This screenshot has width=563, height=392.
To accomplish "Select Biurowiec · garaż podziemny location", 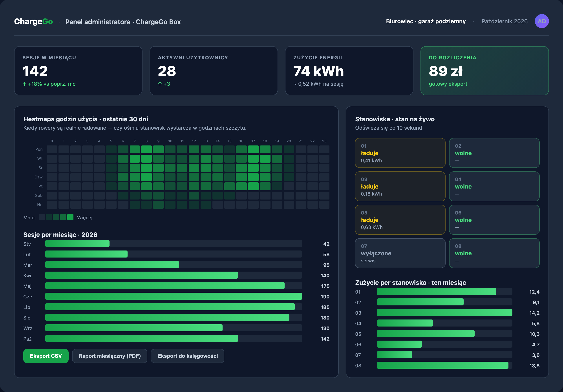I will click(x=426, y=21).
